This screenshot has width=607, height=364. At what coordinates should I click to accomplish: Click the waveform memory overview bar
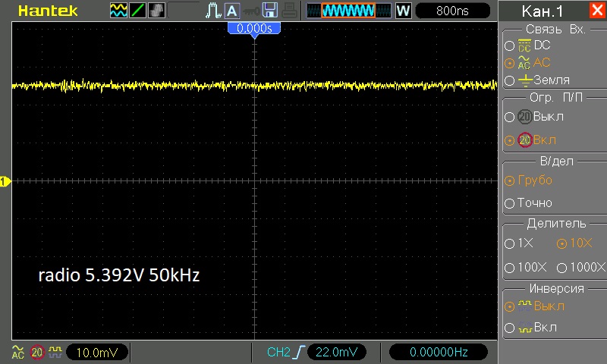point(349,11)
